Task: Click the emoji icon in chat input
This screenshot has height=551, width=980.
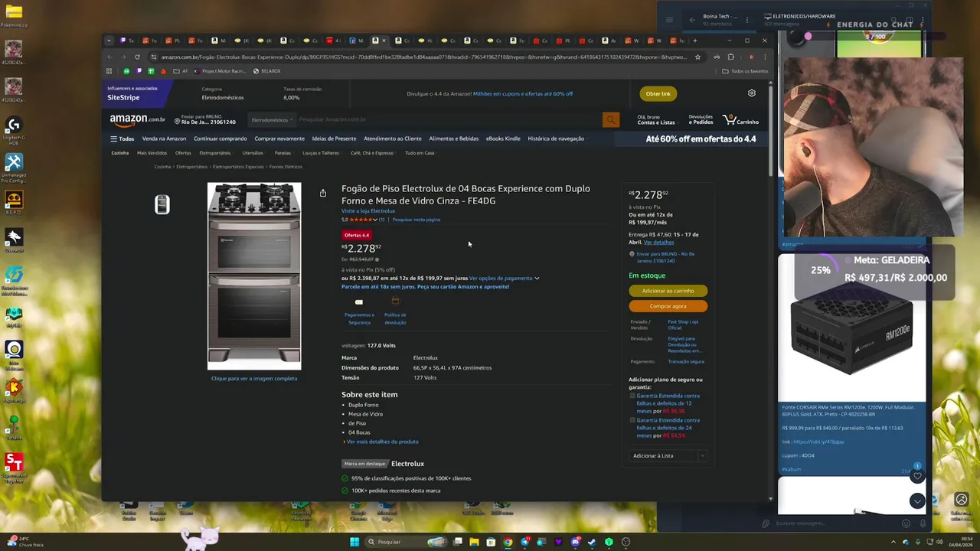Action: (x=906, y=523)
